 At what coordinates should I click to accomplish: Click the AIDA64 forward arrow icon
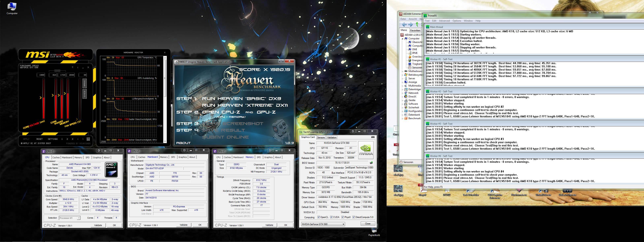coord(411,25)
